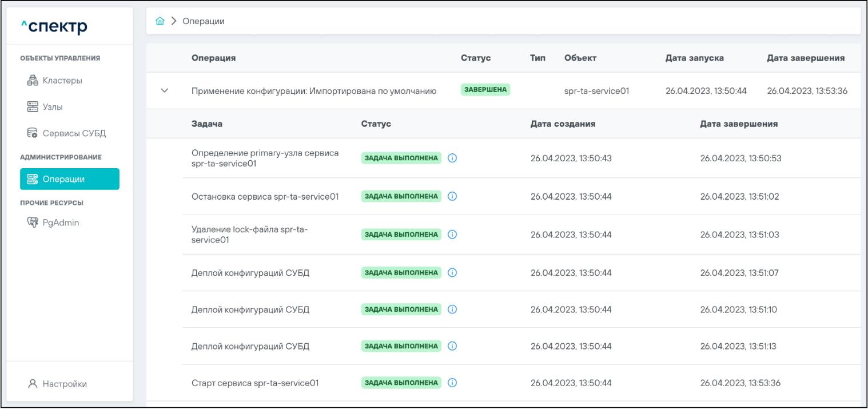
Task: Click the Операции breadcrumb text
Action: pyautogui.click(x=203, y=21)
